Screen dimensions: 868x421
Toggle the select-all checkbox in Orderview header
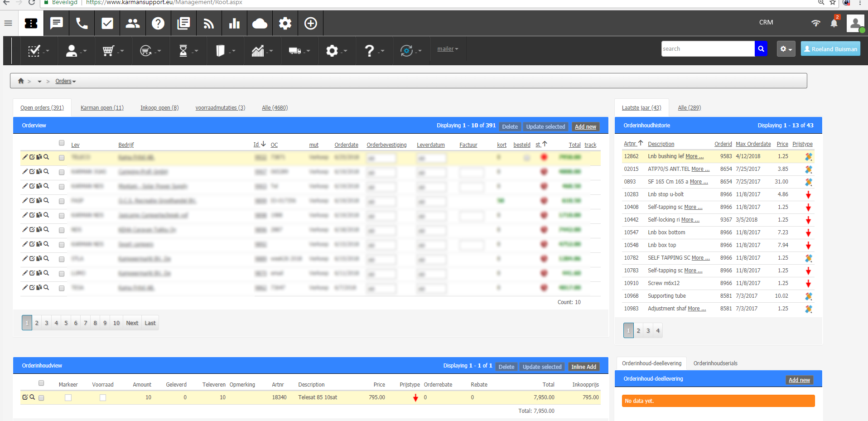pos(62,143)
